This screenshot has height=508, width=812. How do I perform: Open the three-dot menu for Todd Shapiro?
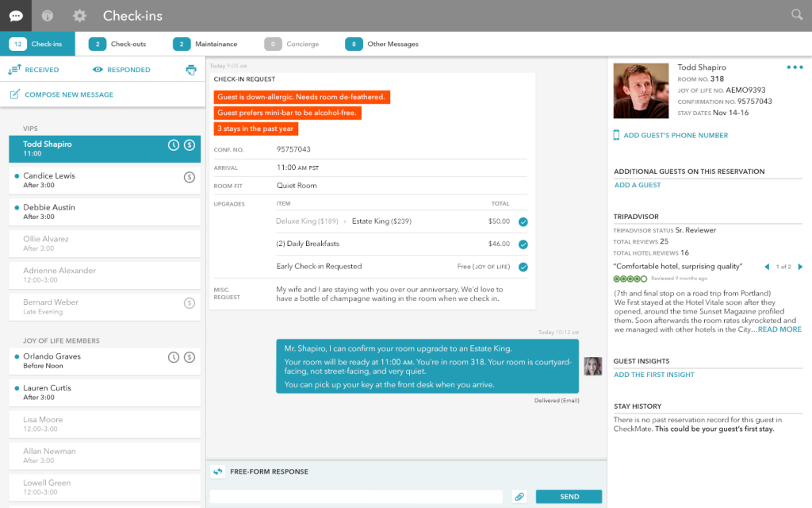(795, 68)
